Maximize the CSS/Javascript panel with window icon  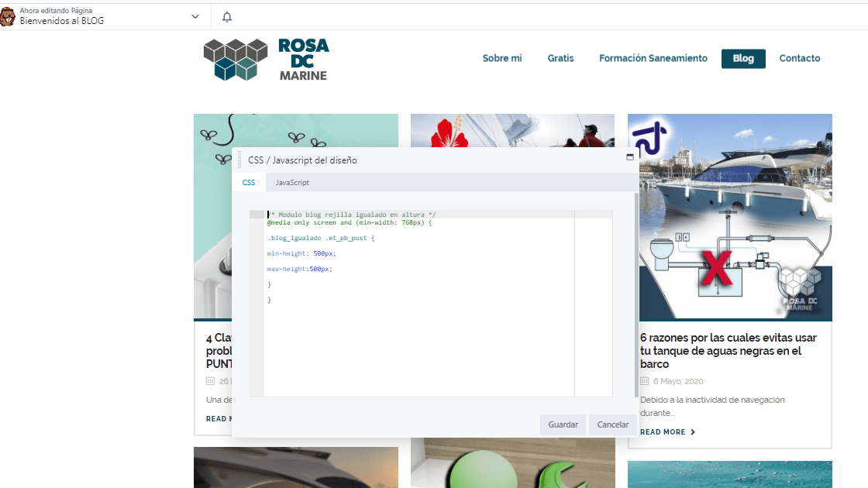tap(630, 157)
